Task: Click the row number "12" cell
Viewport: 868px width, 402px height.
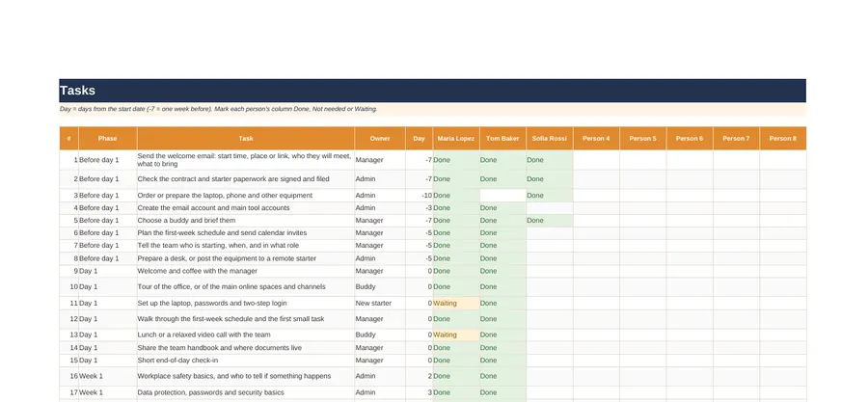Action: (68, 319)
